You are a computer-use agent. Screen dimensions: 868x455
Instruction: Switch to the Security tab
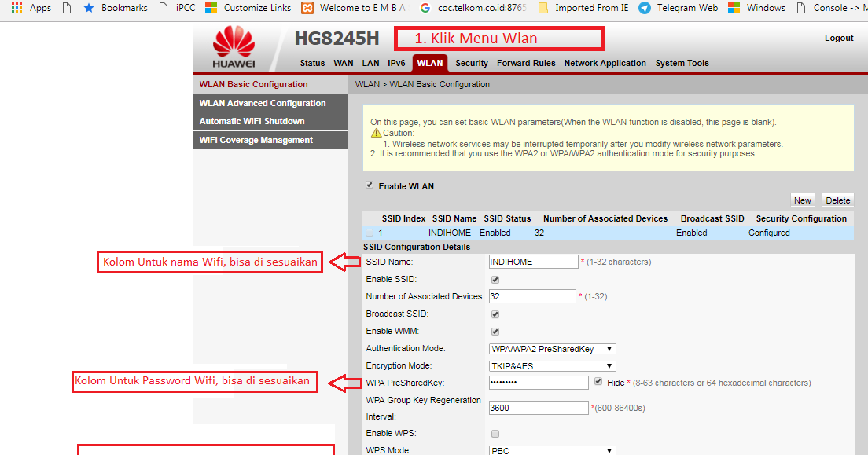[471, 63]
